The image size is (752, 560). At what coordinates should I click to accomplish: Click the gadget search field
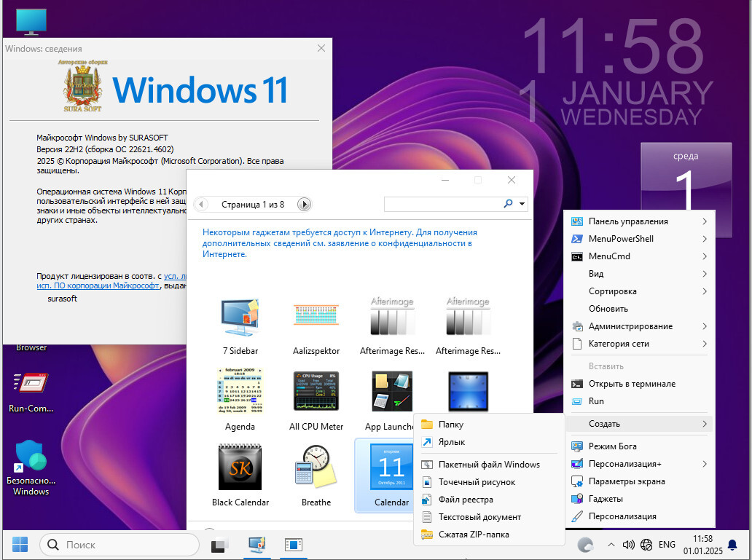442,204
